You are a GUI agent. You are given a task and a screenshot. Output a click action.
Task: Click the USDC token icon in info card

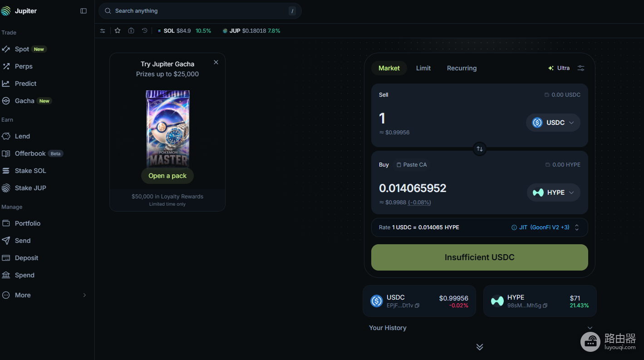point(377,301)
